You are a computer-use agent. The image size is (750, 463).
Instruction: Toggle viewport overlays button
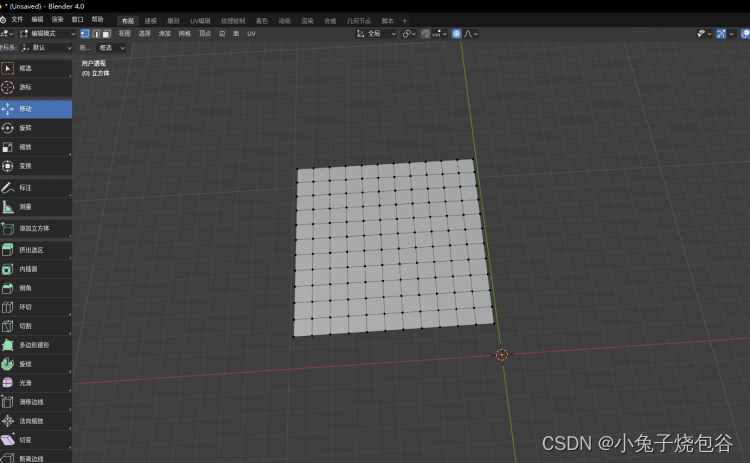coord(745,33)
